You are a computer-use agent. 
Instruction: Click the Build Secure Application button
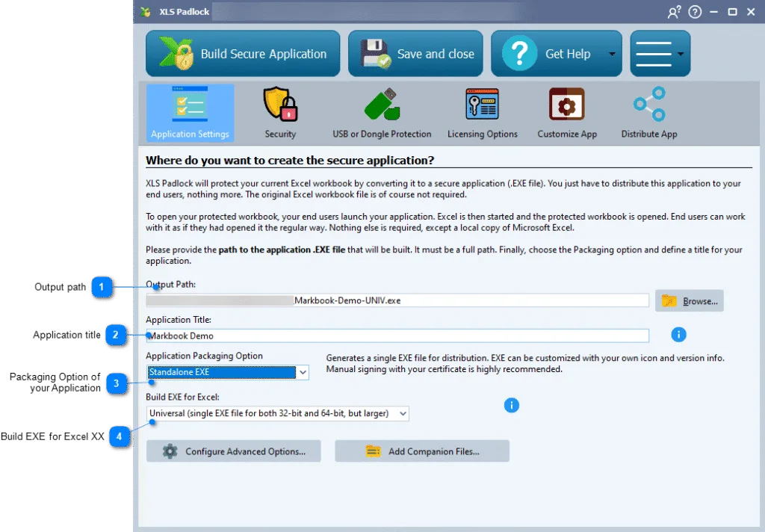[x=243, y=54]
